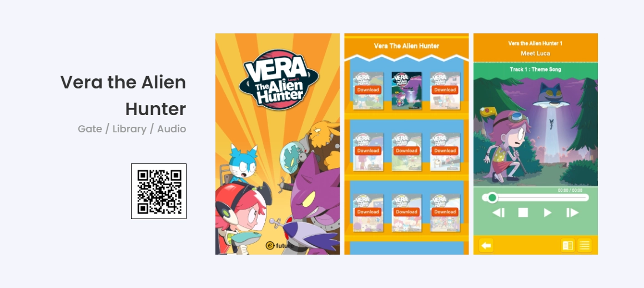Open the book reader icon
The width and height of the screenshot is (644, 288).
click(x=567, y=246)
